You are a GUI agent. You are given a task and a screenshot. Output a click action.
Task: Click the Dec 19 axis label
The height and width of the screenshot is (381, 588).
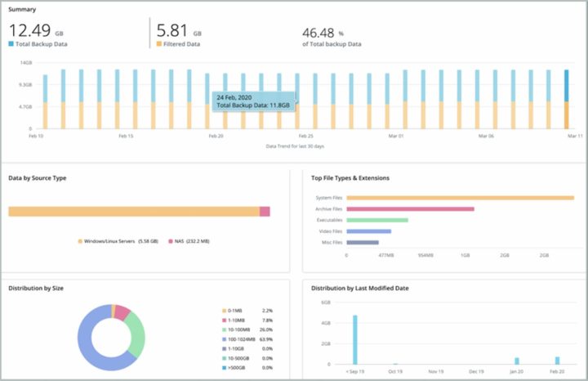tap(476, 372)
